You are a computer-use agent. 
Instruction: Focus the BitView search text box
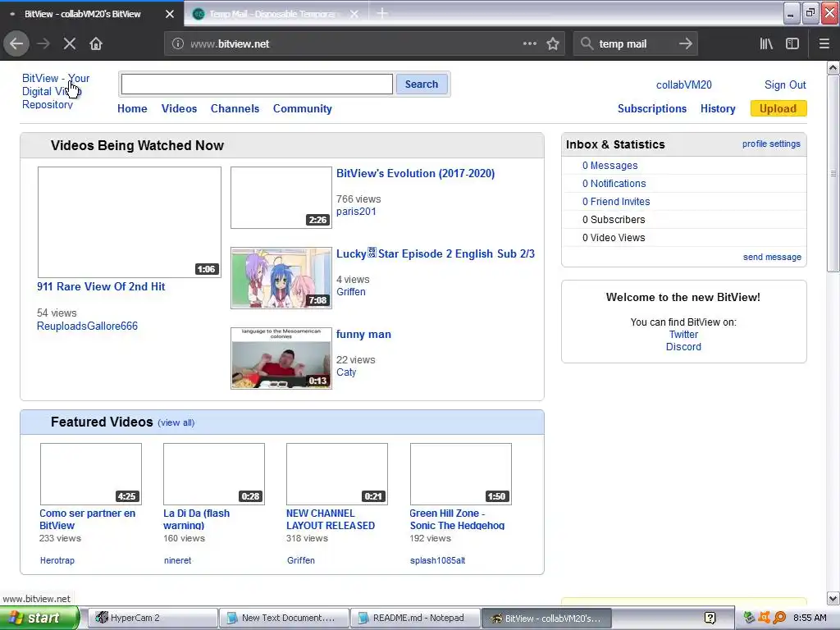pyautogui.click(x=257, y=84)
